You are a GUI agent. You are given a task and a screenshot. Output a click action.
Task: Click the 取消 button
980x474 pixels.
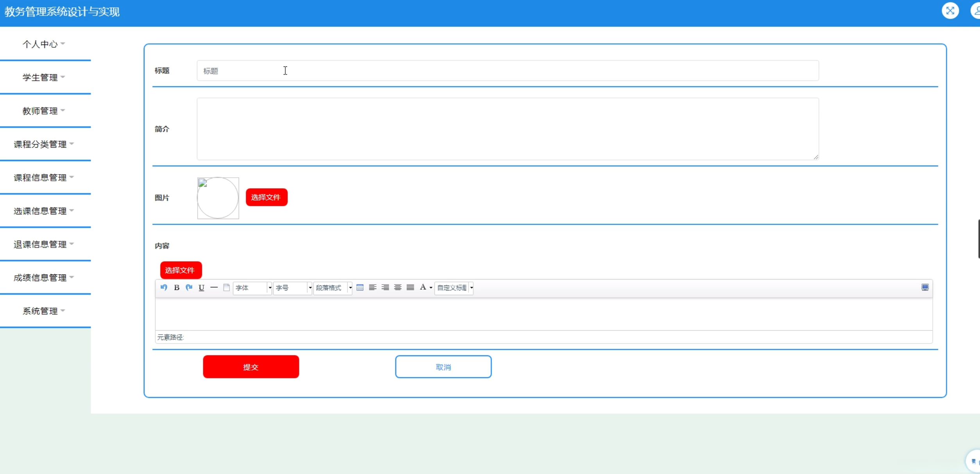(x=443, y=367)
